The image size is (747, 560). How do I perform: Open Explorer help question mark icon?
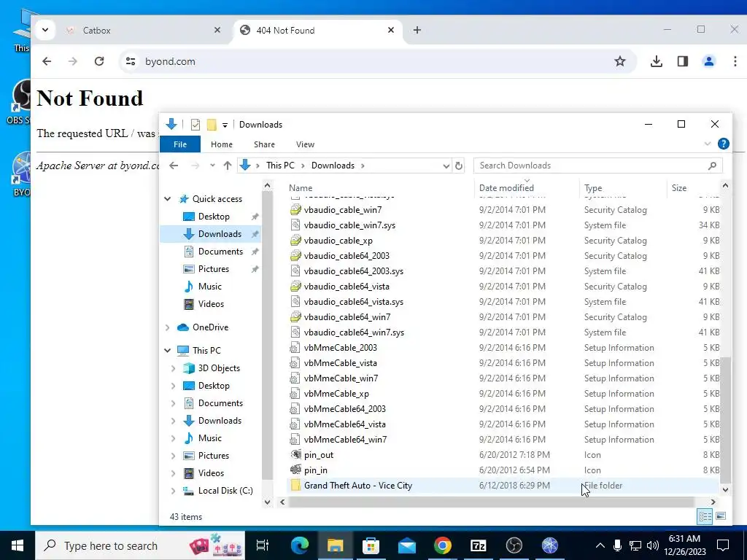point(723,144)
